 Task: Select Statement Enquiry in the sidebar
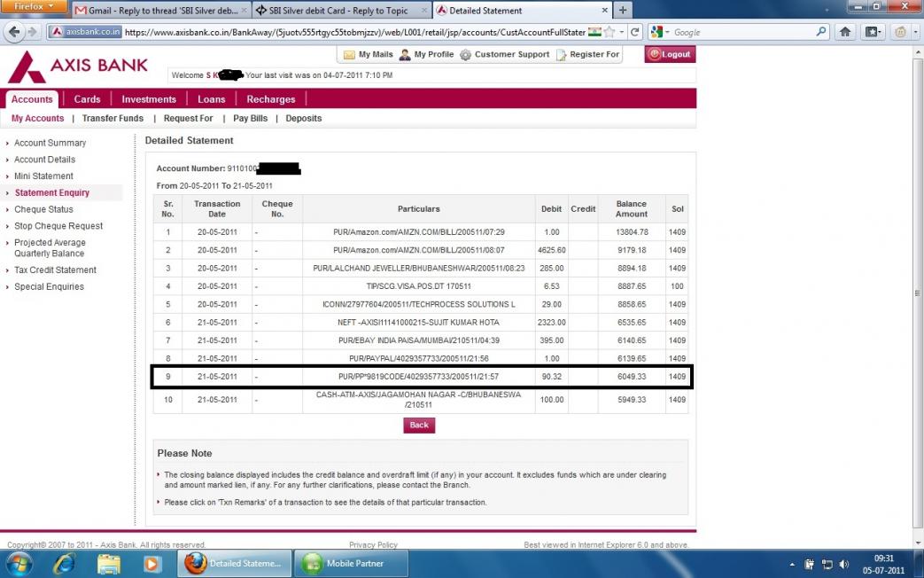(x=52, y=192)
